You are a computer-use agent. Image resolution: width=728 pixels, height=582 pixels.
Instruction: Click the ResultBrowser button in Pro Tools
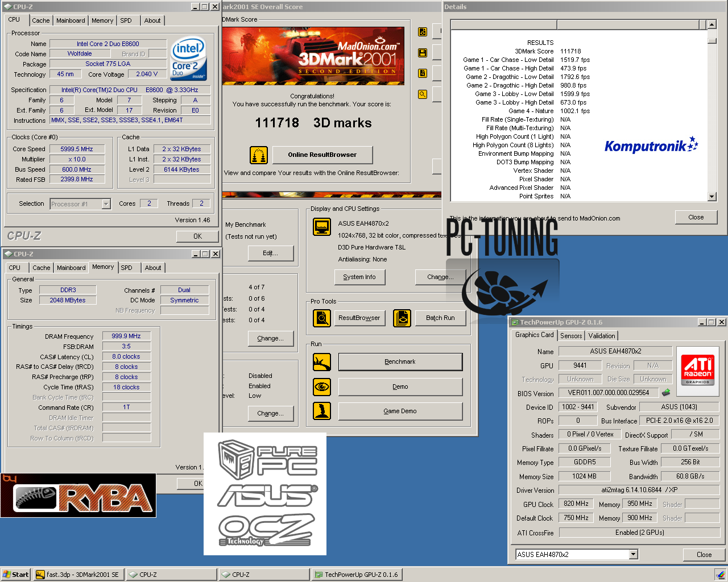359,318
